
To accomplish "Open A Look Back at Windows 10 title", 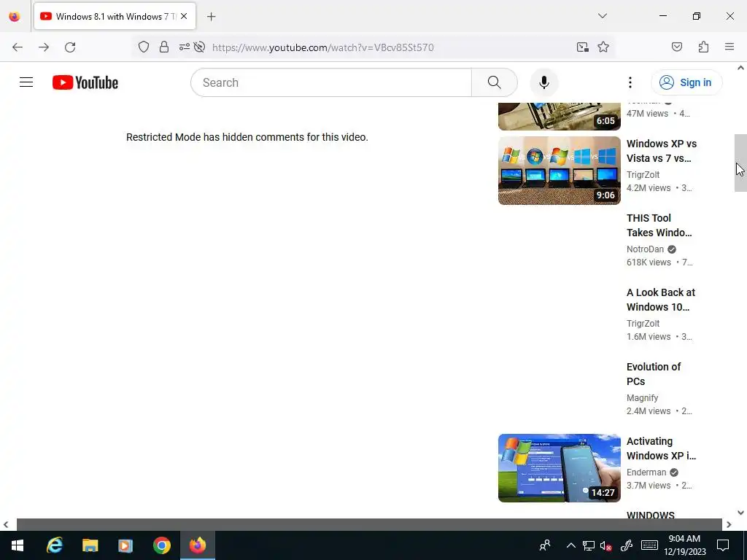I will pos(660,300).
